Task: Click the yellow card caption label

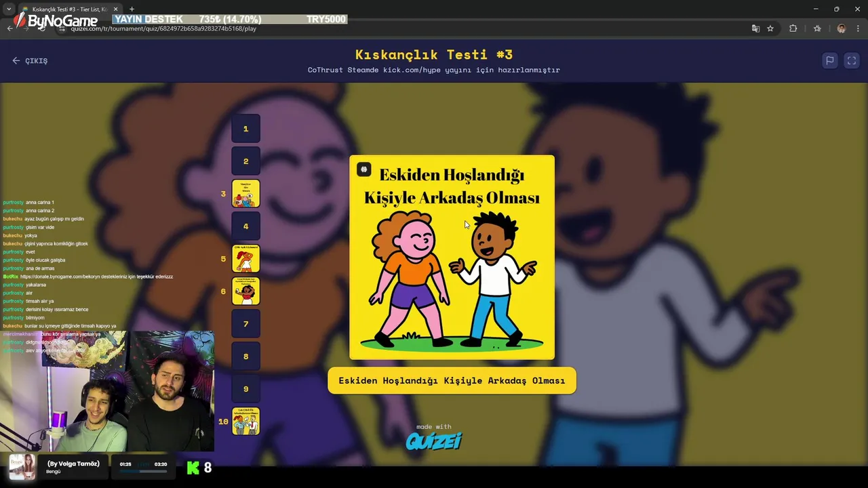Action: point(452,380)
